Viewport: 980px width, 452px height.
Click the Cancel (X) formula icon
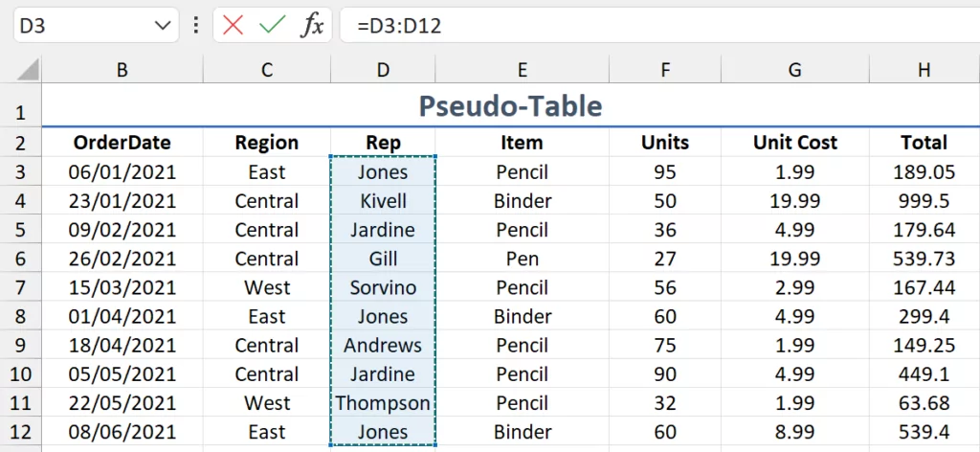coord(233,26)
